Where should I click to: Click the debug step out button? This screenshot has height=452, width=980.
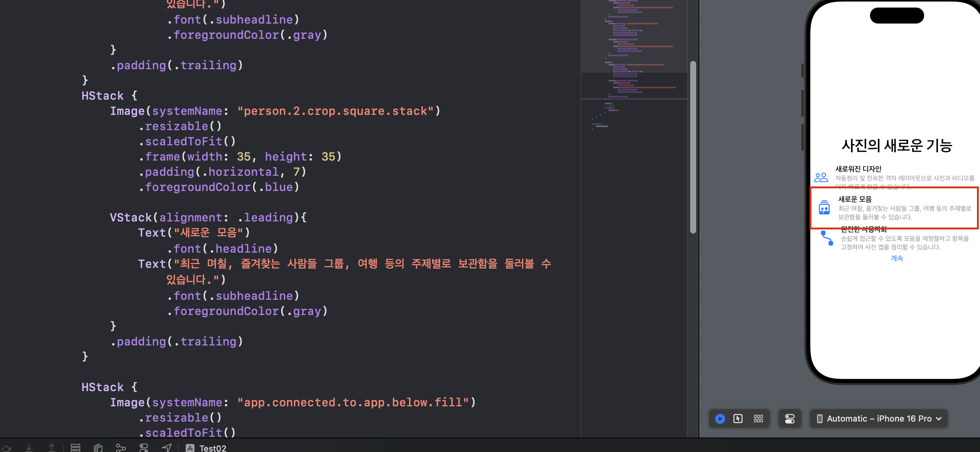coord(52,448)
